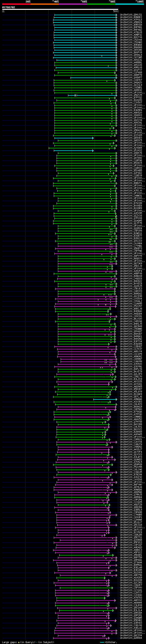The width and height of the screenshot is (146, 644).
Task: Click the cyan alignment bar for UniRef100_Q94JS1
Action: click(x=86, y=15)
